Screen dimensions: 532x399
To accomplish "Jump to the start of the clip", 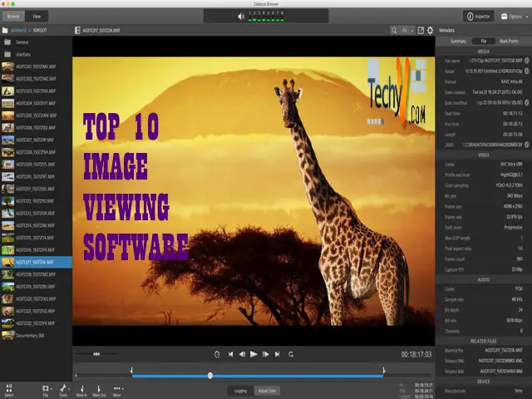I will tap(230, 354).
